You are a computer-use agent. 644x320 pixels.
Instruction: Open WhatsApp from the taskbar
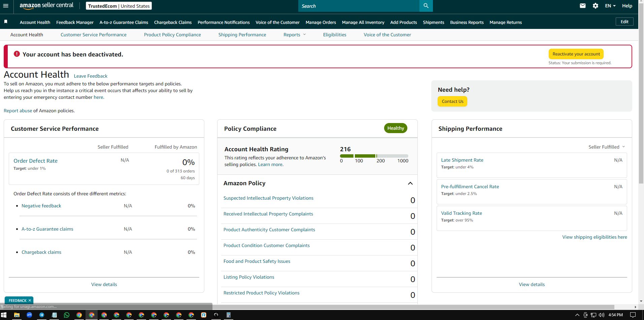pos(67,315)
